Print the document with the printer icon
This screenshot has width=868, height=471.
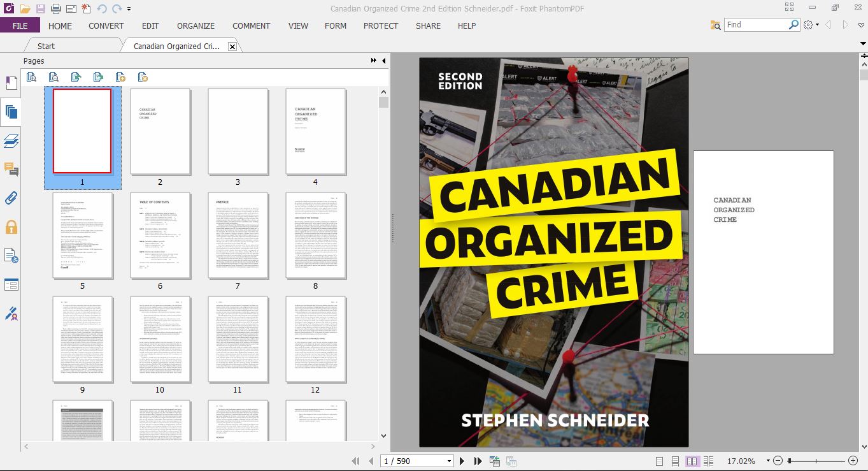[x=56, y=9]
